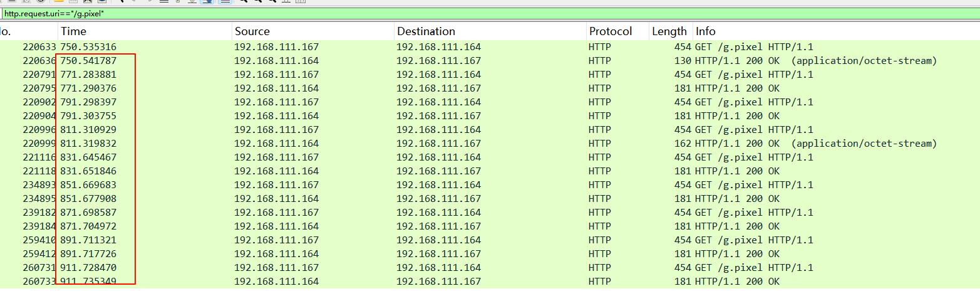The height and width of the screenshot is (296, 980).
Task: Click the Destination column header
Action: point(426,31)
